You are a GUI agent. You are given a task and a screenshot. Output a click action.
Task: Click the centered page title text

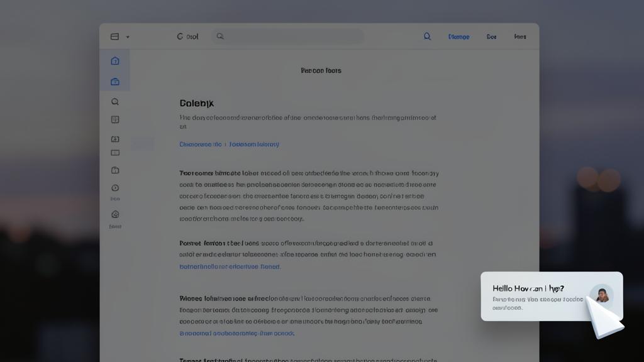pos(321,70)
